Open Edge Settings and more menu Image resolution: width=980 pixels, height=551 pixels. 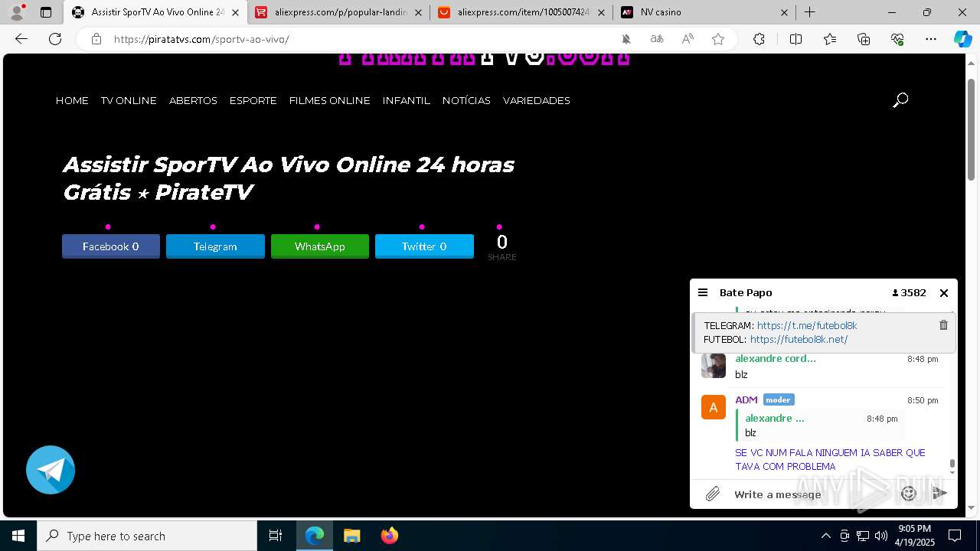[x=931, y=39]
